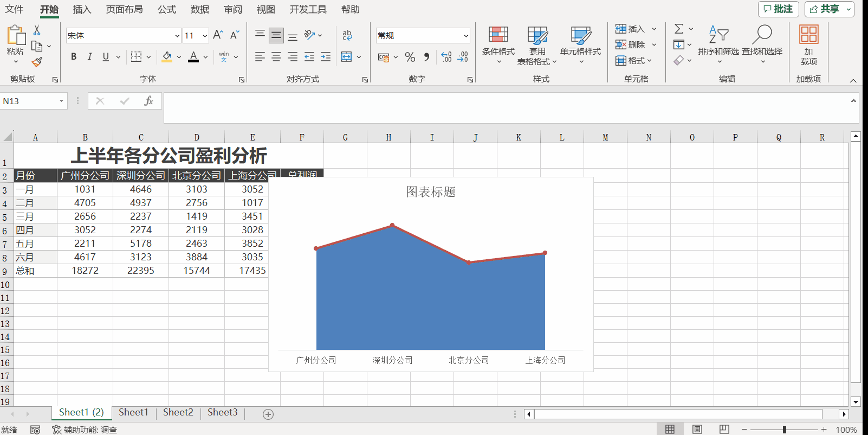Click the zoom slider handle
This screenshot has height=435, width=868.
tap(784, 429)
